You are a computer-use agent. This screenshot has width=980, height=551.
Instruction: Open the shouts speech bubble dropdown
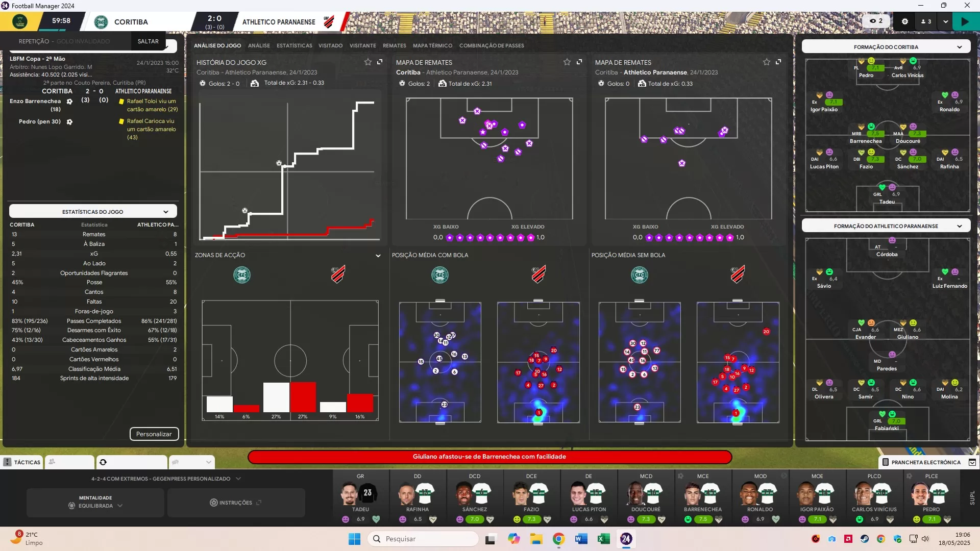[191, 462]
